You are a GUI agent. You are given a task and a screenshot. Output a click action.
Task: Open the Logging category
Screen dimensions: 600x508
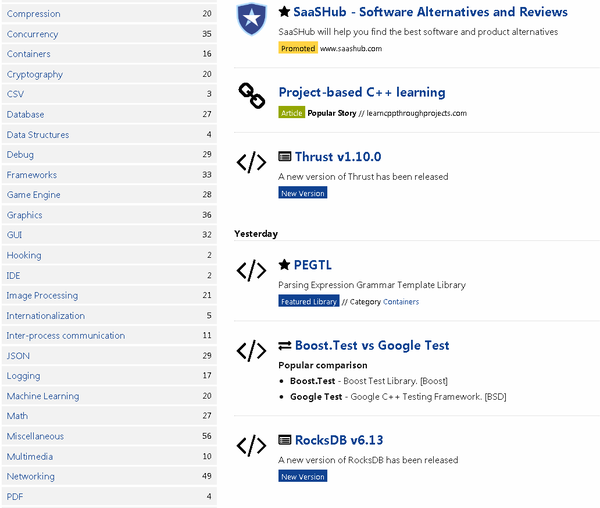click(x=109, y=376)
